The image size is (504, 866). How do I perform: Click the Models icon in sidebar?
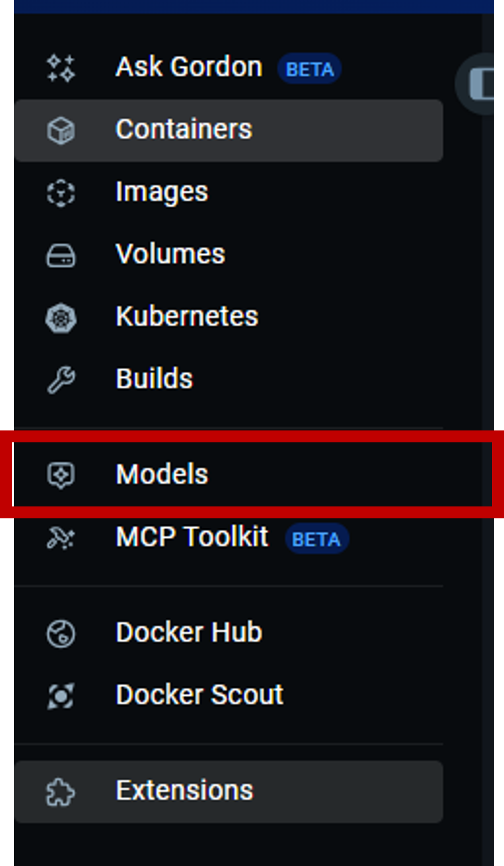click(61, 475)
